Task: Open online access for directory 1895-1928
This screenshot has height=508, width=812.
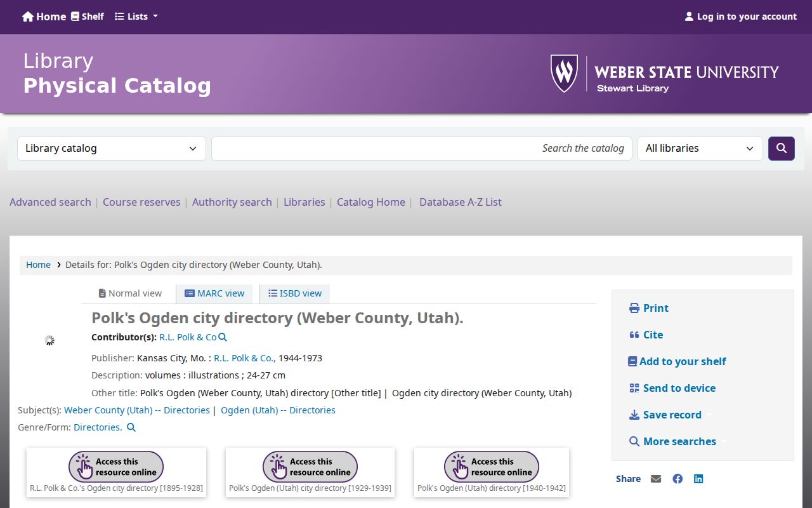Action: point(116,467)
